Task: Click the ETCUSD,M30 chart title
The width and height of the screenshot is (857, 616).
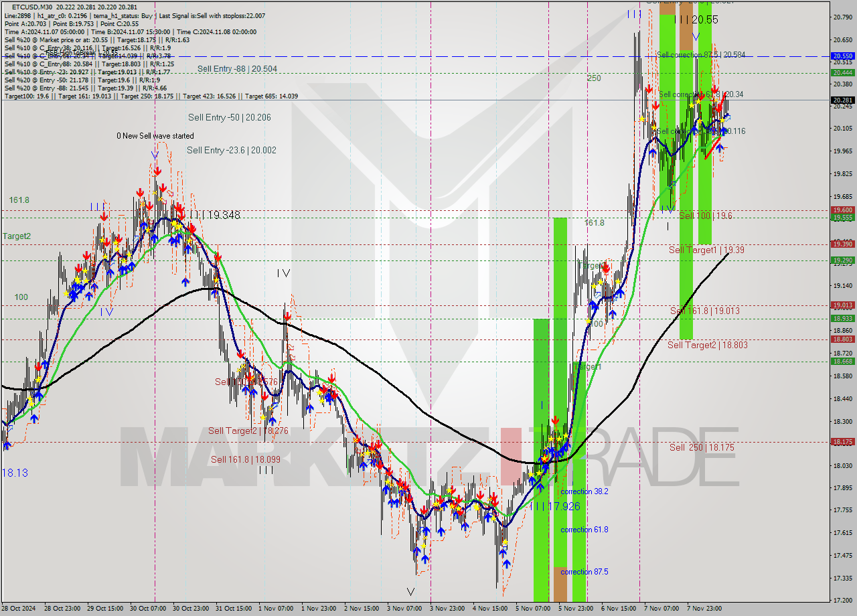Action: [x=33, y=6]
